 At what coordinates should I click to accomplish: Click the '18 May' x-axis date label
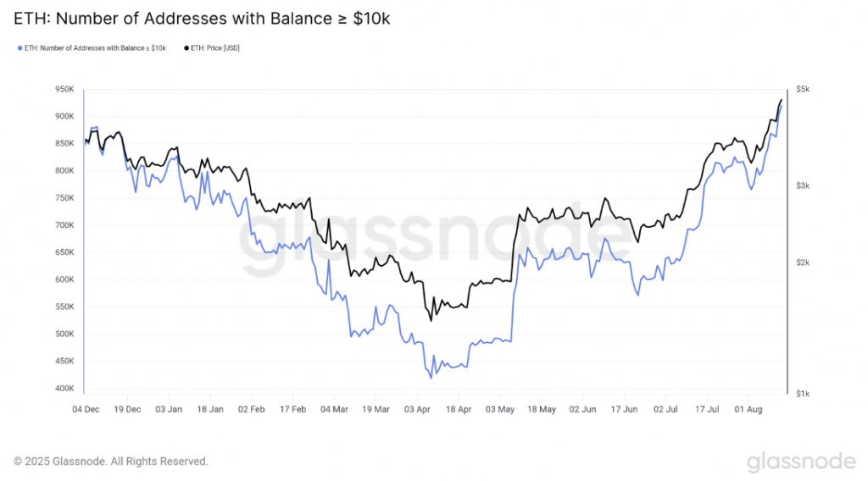click(542, 408)
